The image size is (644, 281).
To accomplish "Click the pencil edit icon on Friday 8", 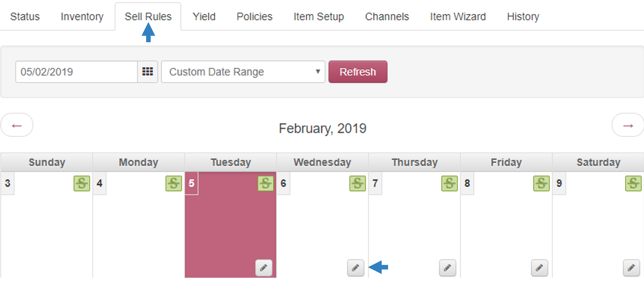I will click(x=539, y=268).
